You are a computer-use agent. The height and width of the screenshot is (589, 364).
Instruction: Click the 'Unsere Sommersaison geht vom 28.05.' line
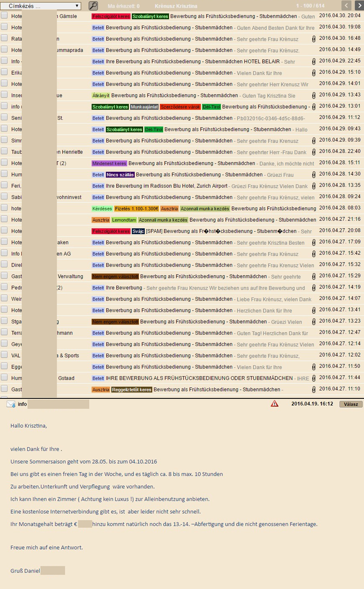pos(84,462)
